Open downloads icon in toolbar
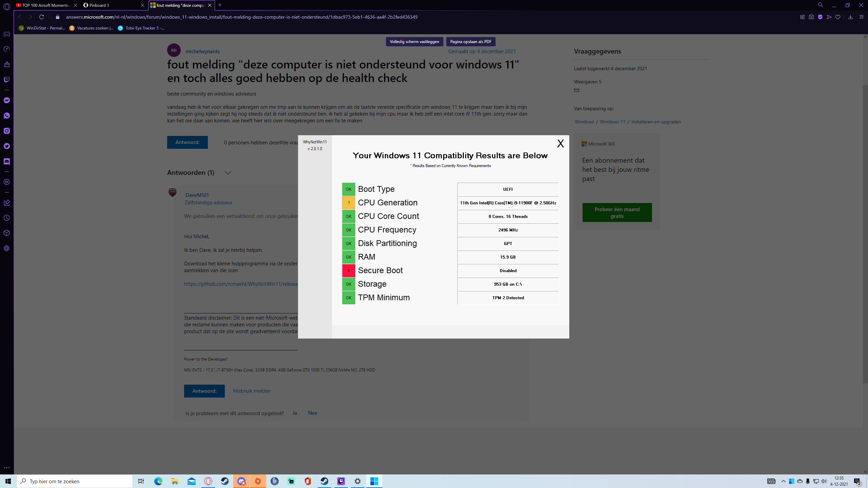 click(x=850, y=17)
